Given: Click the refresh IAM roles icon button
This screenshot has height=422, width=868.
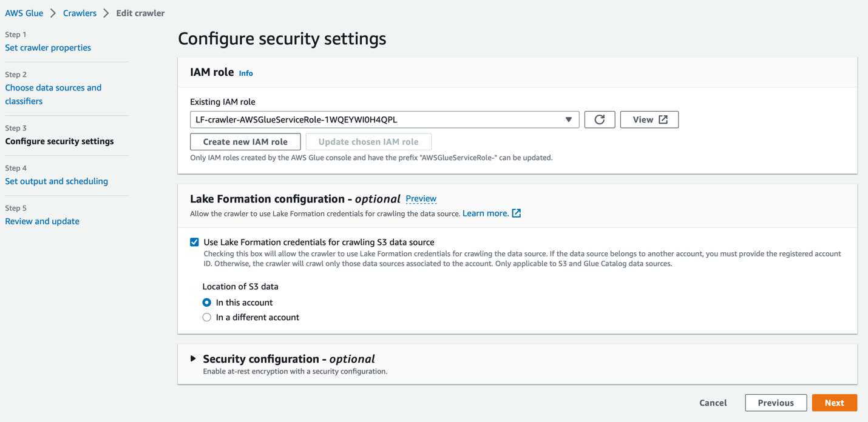Looking at the screenshot, I should [x=600, y=119].
